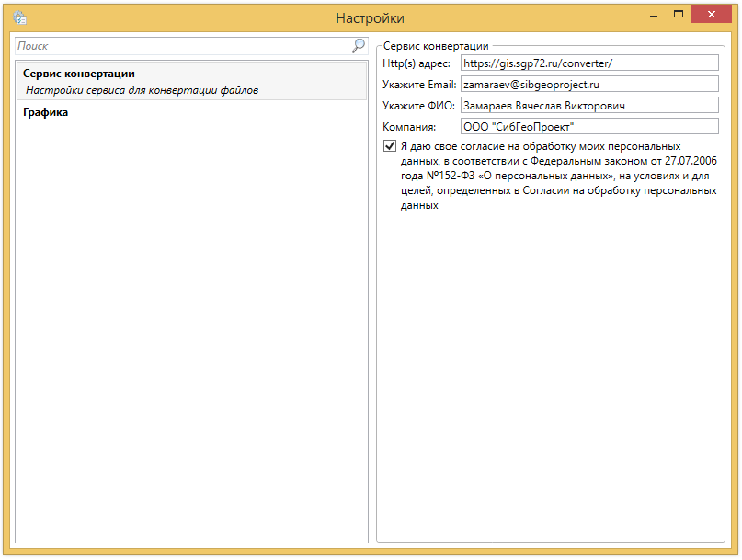Click the magnifier icon in the search box
This screenshot has width=742, height=560.
(358, 45)
